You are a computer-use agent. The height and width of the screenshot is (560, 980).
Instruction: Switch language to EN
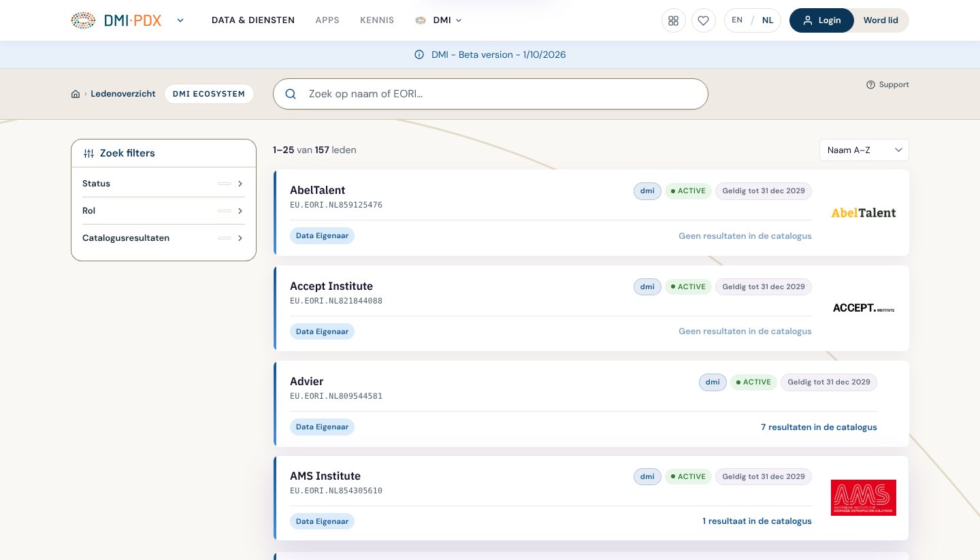tap(737, 20)
